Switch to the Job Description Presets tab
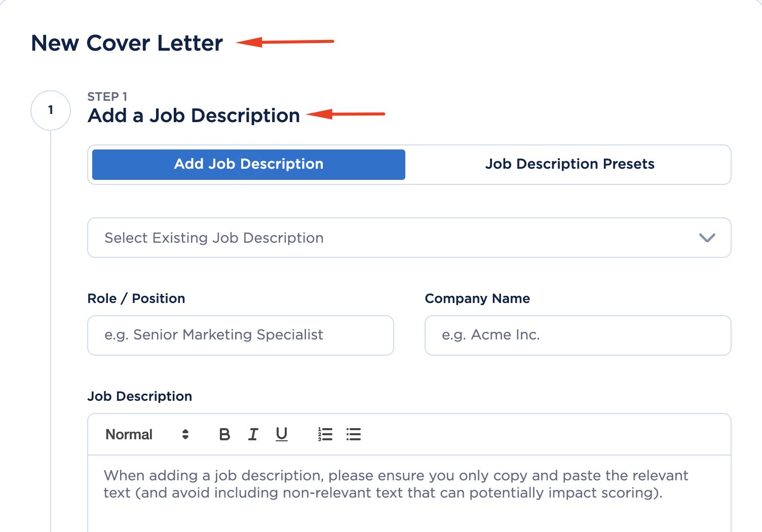Viewport: 762px width, 532px height. click(569, 164)
